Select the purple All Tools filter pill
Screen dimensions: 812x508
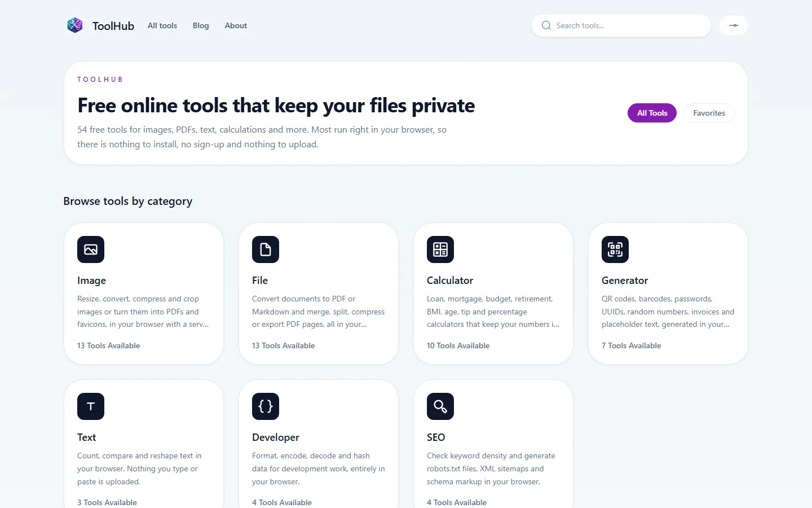pos(652,113)
